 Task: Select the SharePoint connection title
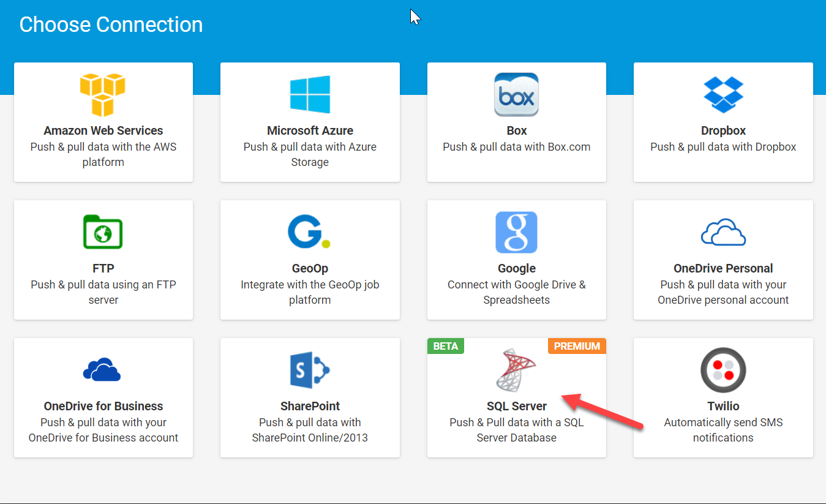click(x=310, y=406)
